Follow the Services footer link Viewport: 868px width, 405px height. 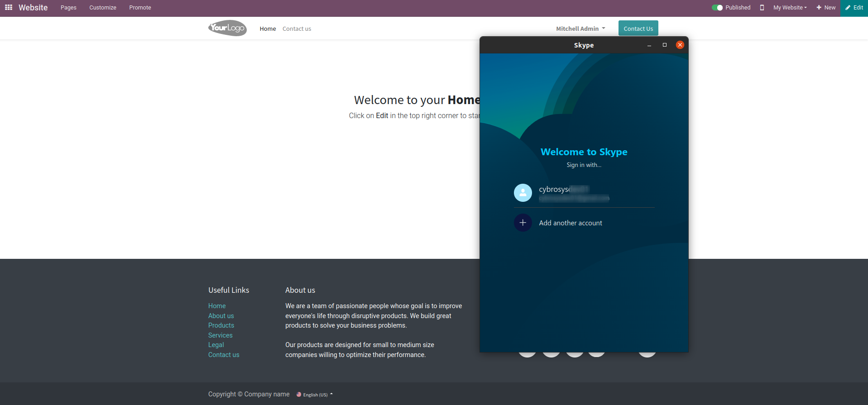coord(220,335)
